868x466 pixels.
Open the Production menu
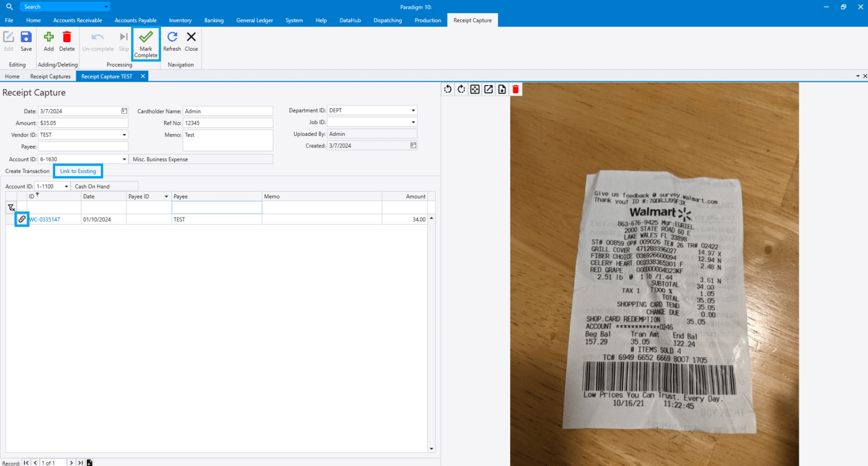pyautogui.click(x=428, y=20)
